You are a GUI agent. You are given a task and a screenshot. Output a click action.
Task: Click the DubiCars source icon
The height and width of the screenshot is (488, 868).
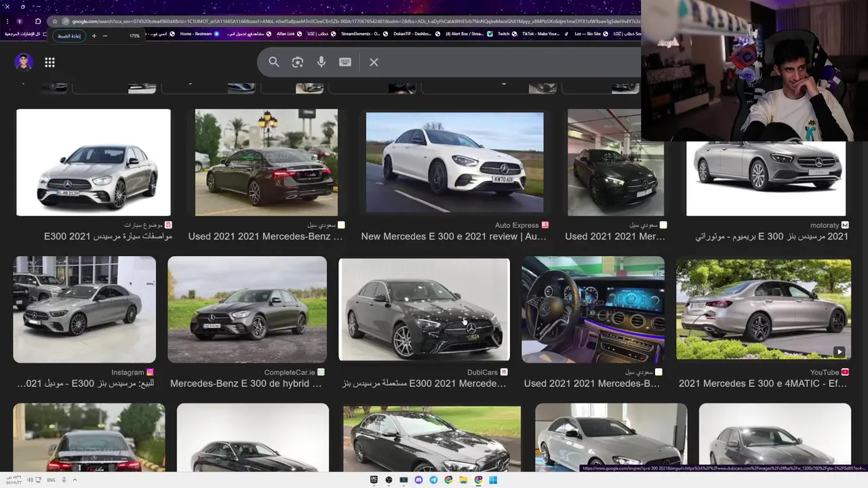(504, 372)
